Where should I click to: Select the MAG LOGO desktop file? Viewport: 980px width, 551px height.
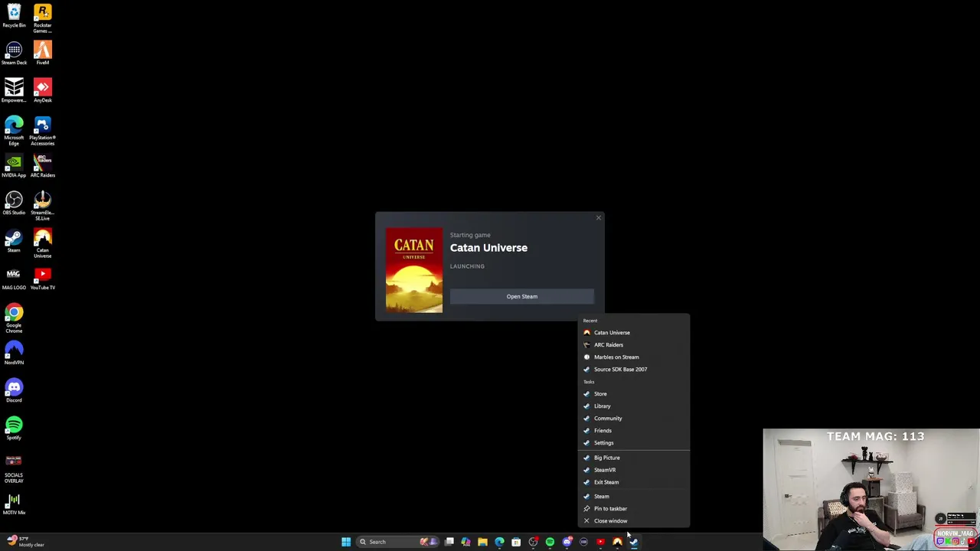[x=14, y=279]
